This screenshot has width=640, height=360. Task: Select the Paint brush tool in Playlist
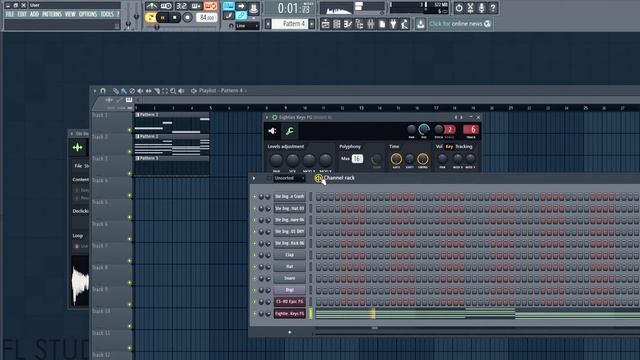tap(124, 91)
